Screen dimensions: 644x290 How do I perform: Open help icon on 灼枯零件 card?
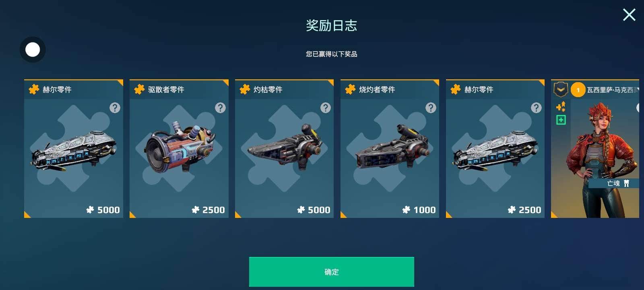[x=326, y=108]
